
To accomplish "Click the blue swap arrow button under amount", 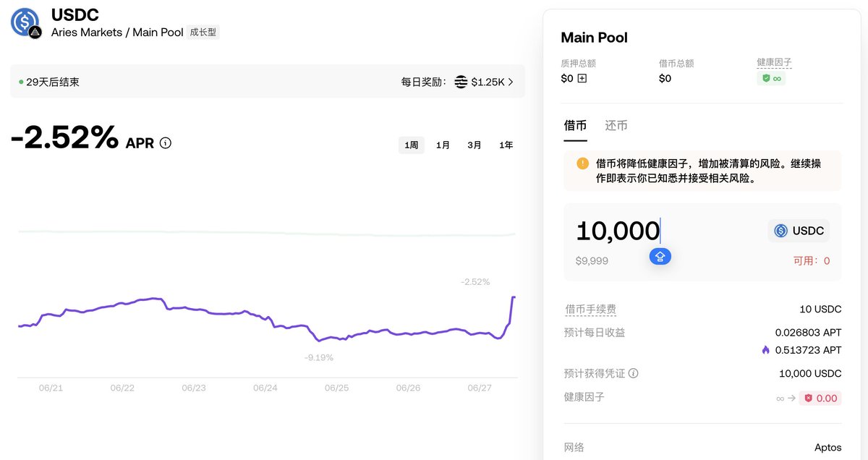I will click(660, 256).
